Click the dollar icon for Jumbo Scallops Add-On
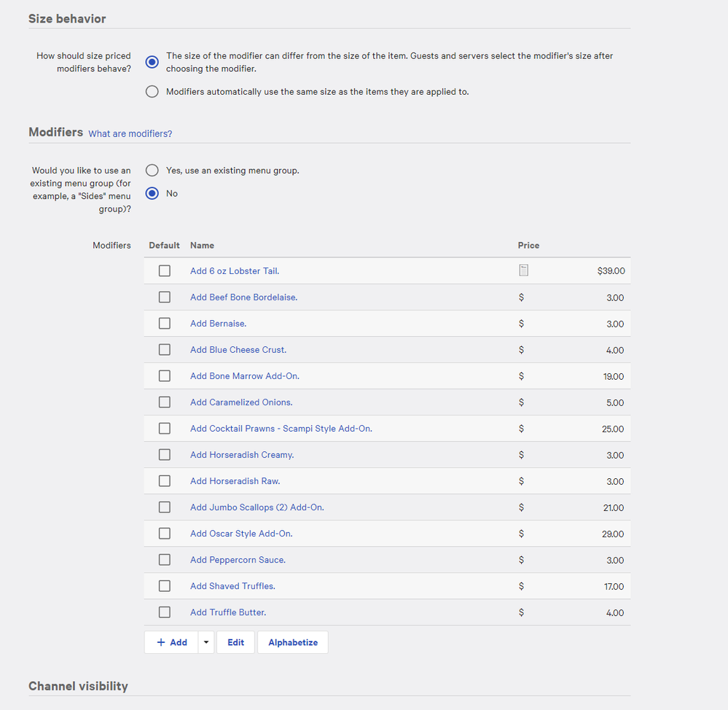Viewport: 728px width, 710px height. point(521,507)
